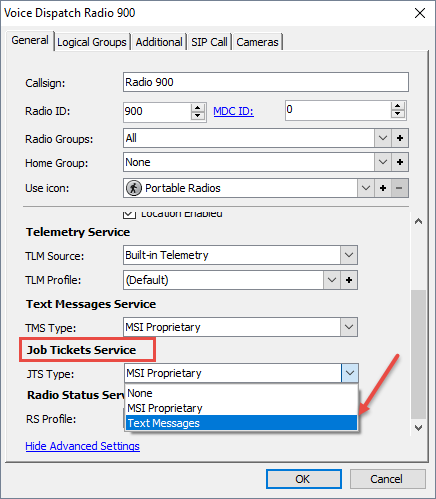Choose None option in JTS Type list
Viewport: 436px width, 499px height.
coord(241,393)
